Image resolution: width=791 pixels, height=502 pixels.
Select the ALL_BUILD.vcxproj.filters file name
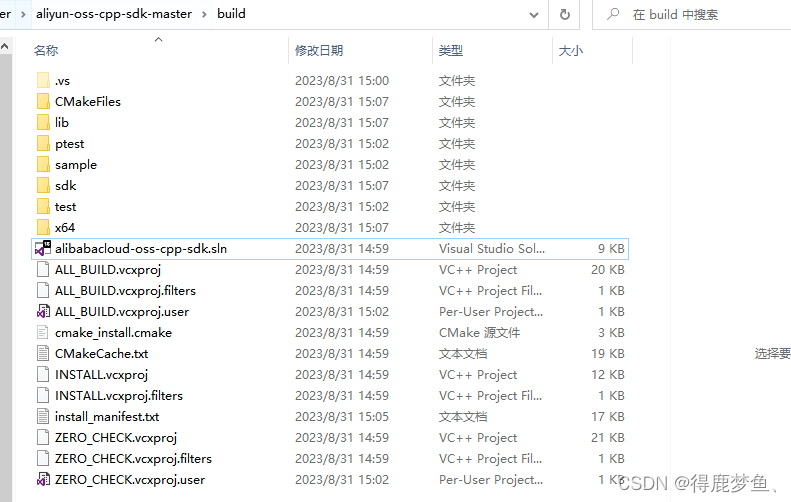[125, 291]
